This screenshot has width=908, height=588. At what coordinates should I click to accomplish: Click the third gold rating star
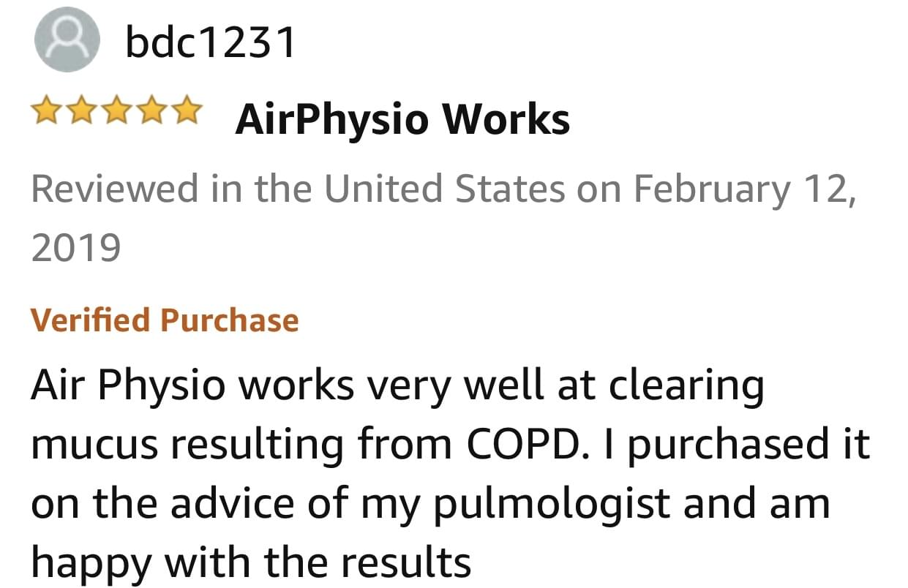coord(116,112)
